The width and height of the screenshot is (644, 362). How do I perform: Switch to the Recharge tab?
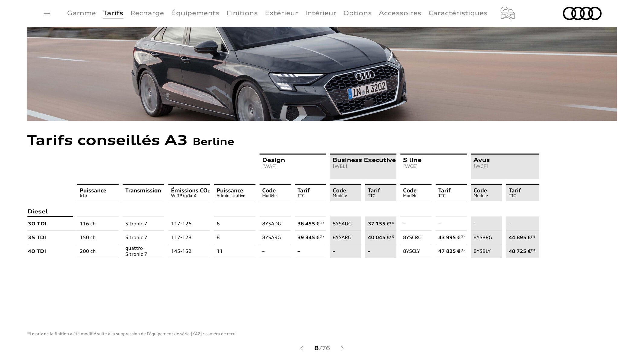click(x=147, y=13)
